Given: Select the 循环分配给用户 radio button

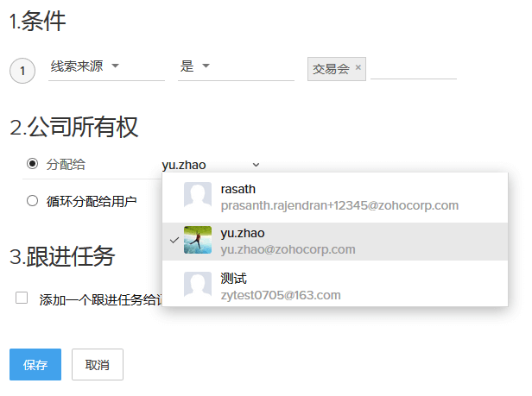Looking at the screenshot, I should point(32,201).
